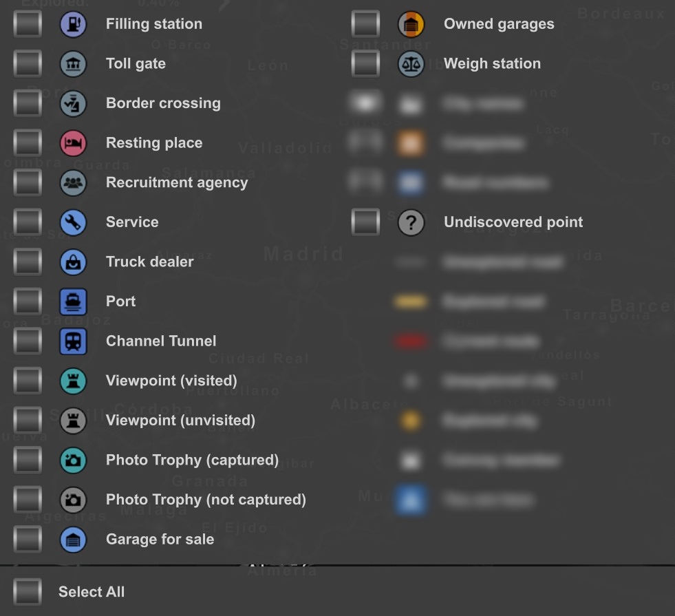Click the Channel Tunnel train icon

click(73, 341)
